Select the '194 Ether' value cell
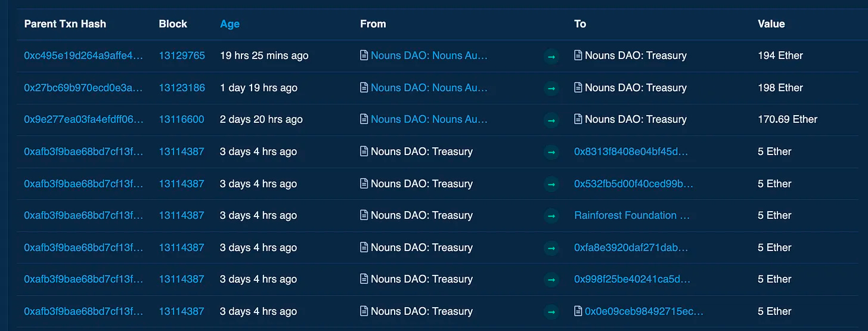The height and width of the screenshot is (331, 868). [780, 55]
